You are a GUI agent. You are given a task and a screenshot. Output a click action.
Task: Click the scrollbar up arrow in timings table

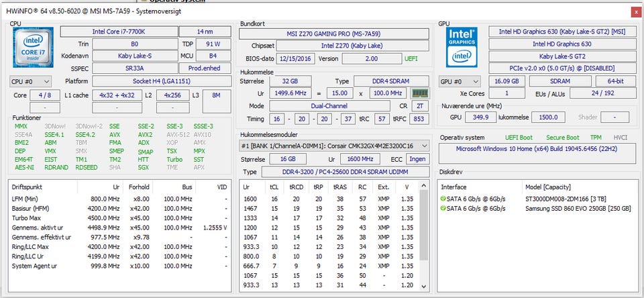click(423, 186)
